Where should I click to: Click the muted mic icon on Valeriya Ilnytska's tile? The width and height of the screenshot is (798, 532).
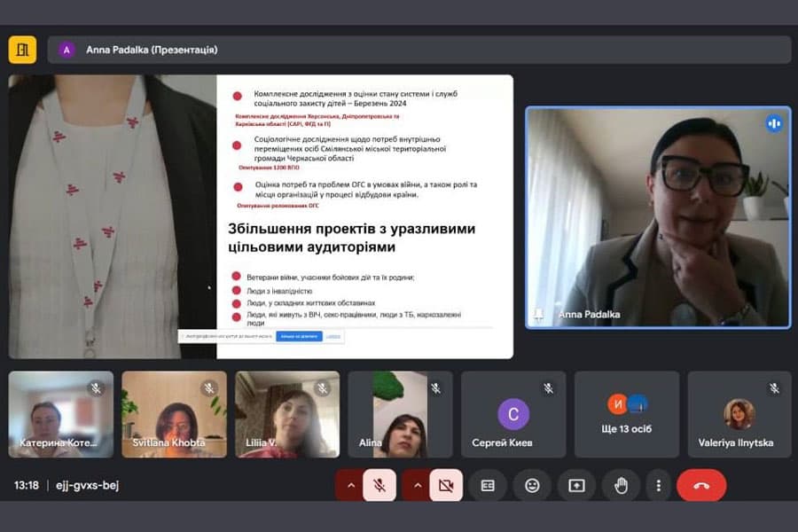click(775, 388)
